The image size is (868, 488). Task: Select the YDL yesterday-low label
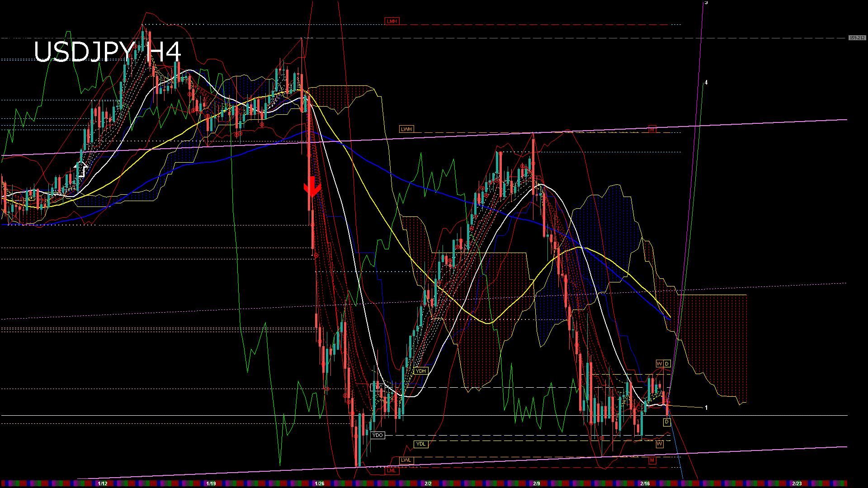pos(421,444)
